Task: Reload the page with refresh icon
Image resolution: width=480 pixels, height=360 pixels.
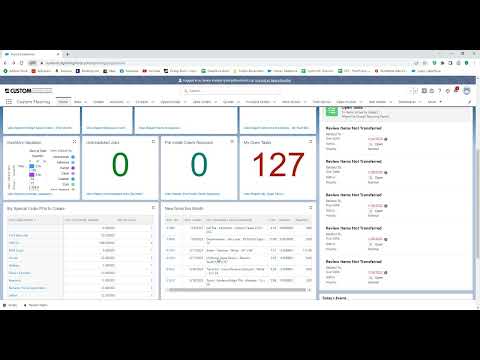Action: pyautogui.click(x=22, y=63)
